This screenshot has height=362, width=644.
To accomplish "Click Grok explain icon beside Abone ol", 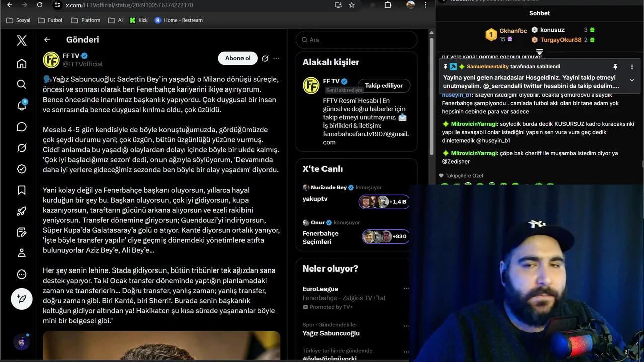I will pos(265,58).
